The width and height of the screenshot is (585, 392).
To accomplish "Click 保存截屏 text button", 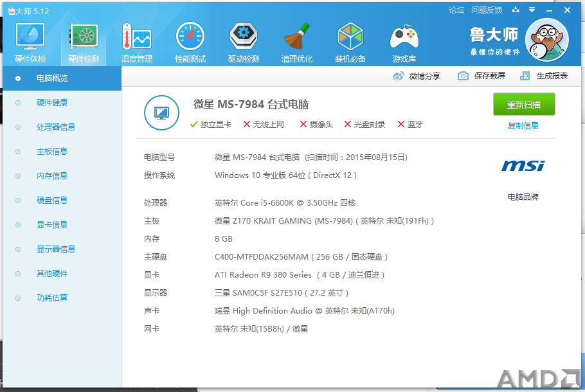I will tap(490, 76).
